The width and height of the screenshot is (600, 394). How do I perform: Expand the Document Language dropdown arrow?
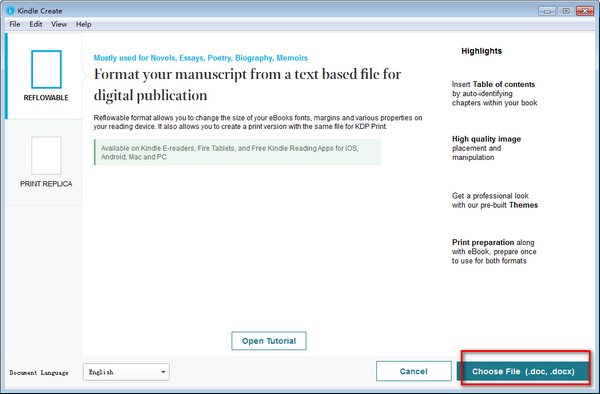[x=163, y=372]
